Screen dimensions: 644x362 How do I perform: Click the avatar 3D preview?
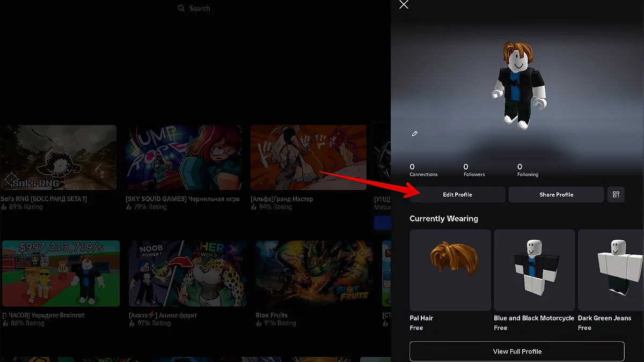click(518, 86)
